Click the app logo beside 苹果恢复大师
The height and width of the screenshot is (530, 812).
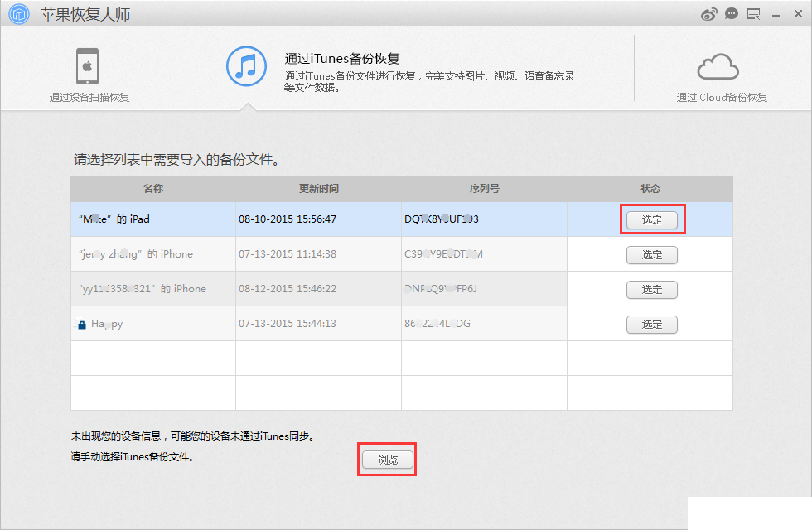[19, 14]
